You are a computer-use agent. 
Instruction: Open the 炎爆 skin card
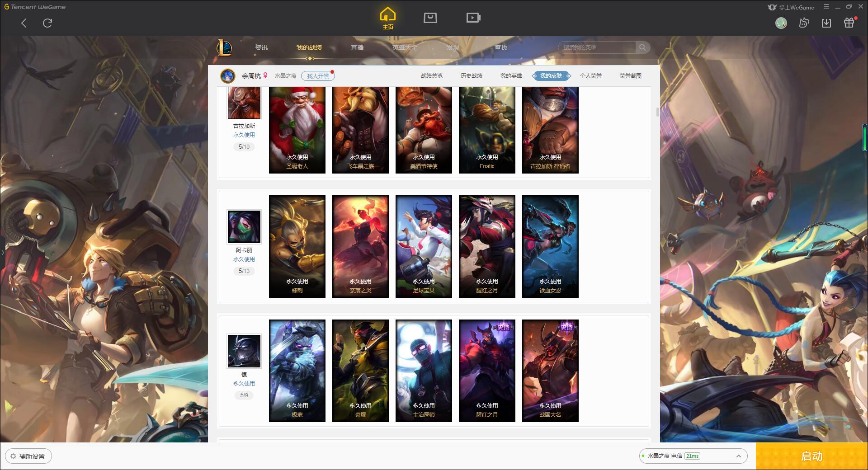click(360, 371)
